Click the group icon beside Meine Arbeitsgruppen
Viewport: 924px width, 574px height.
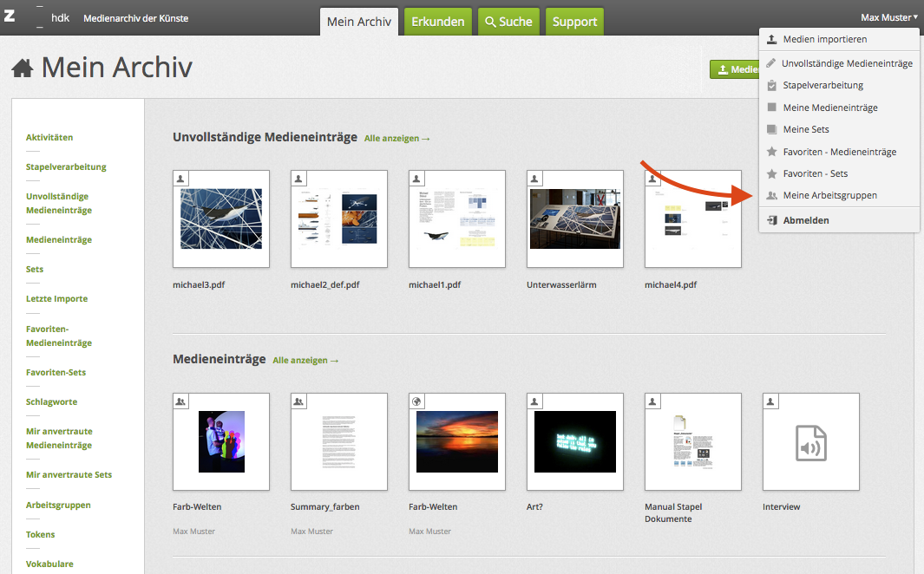coord(771,195)
